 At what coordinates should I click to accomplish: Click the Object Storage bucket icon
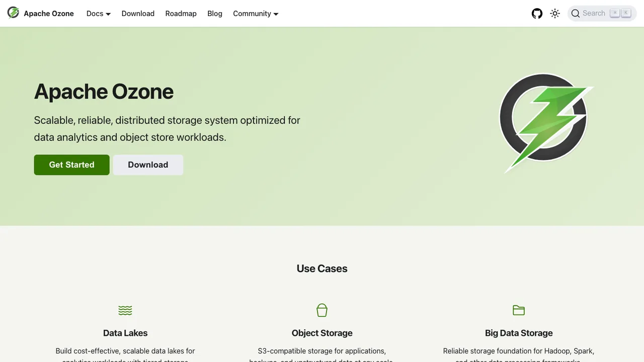[x=322, y=310]
